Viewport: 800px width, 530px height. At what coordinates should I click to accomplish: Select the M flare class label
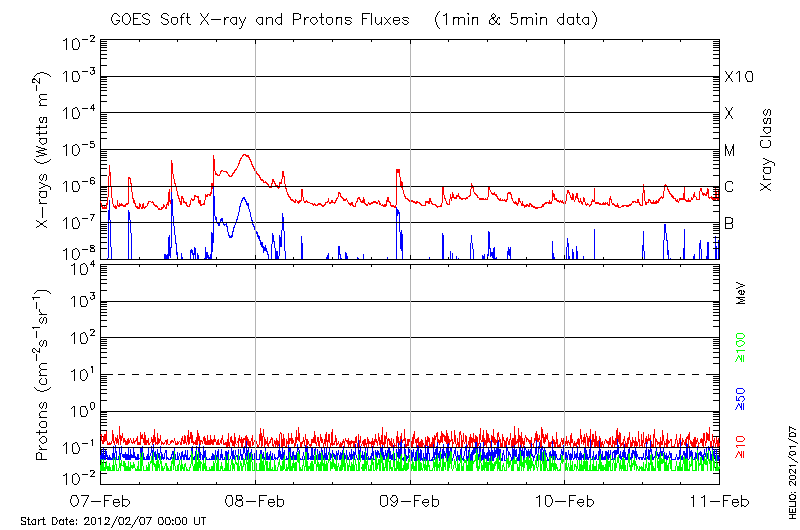[730, 150]
